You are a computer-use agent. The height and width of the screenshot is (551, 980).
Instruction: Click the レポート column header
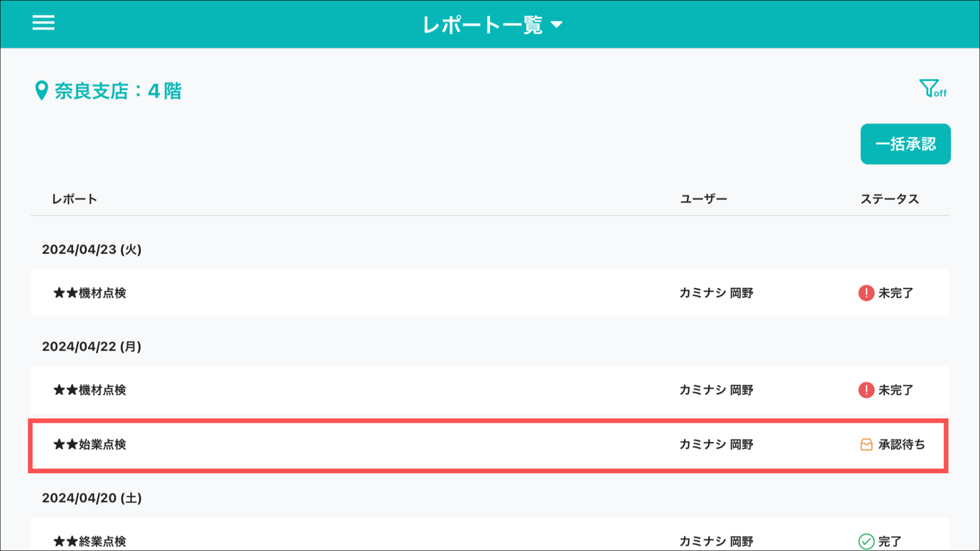[74, 199]
